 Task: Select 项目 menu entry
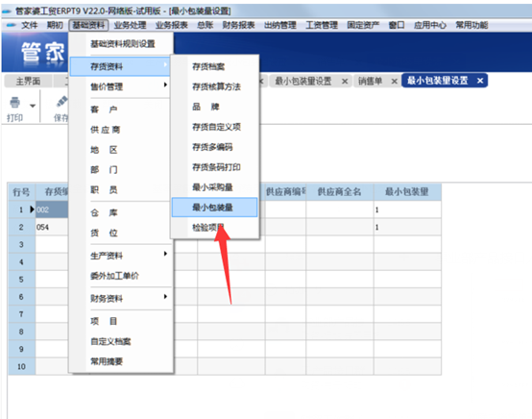[x=121, y=321]
